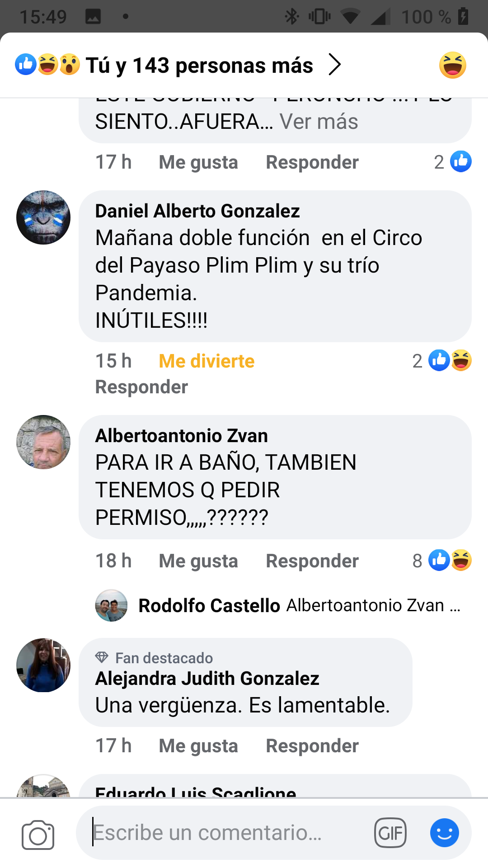The height and width of the screenshot is (868, 488).
Task: Expand truncated comment with Ver más
Action: pos(319,122)
